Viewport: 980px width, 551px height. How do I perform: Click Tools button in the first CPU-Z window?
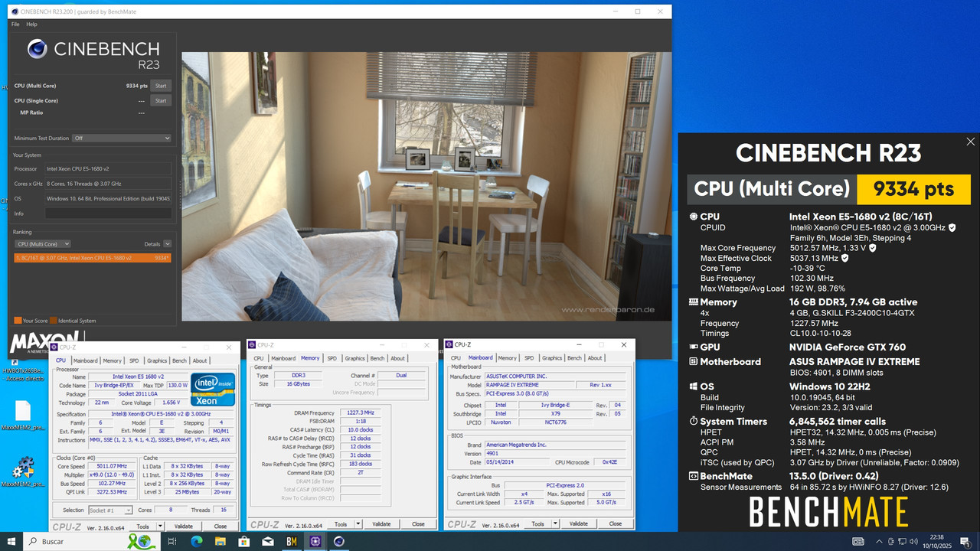pos(142,526)
